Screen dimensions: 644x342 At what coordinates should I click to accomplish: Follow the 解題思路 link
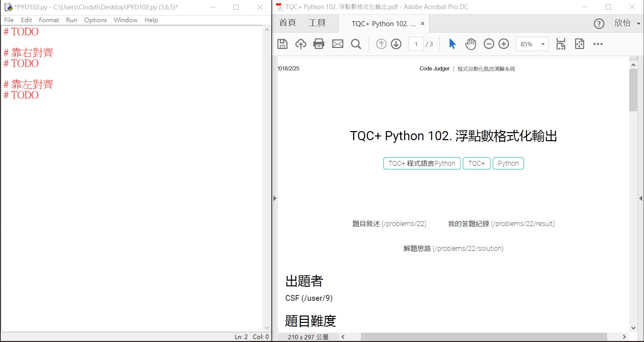pyautogui.click(x=453, y=248)
